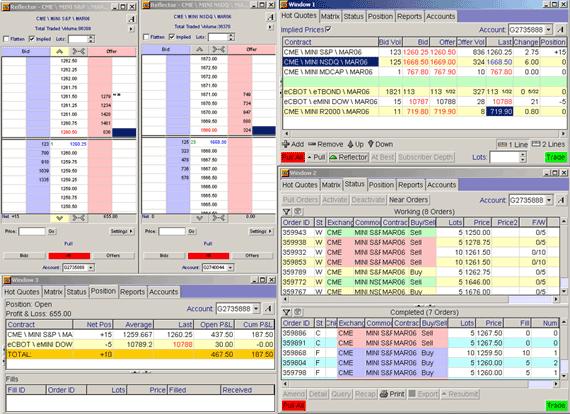Image resolution: width=570 pixels, height=414 pixels.
Task: Open Account dropdown in Window 2
Action: pos(549,200)
